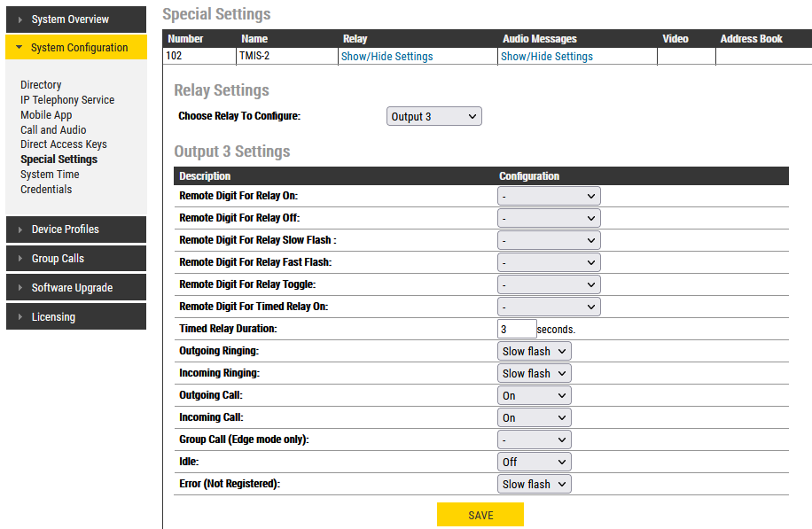Open IP Telephony Service settings

67,100
